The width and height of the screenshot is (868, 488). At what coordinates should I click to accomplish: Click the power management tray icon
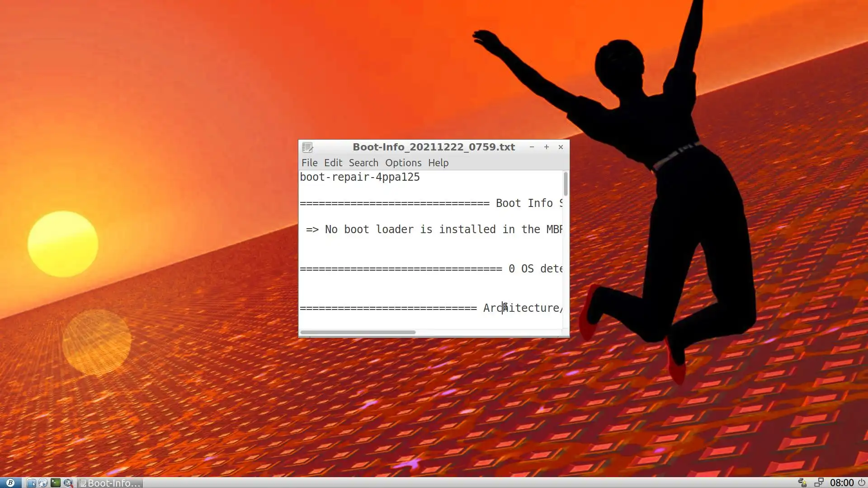(x=802, y=483)
